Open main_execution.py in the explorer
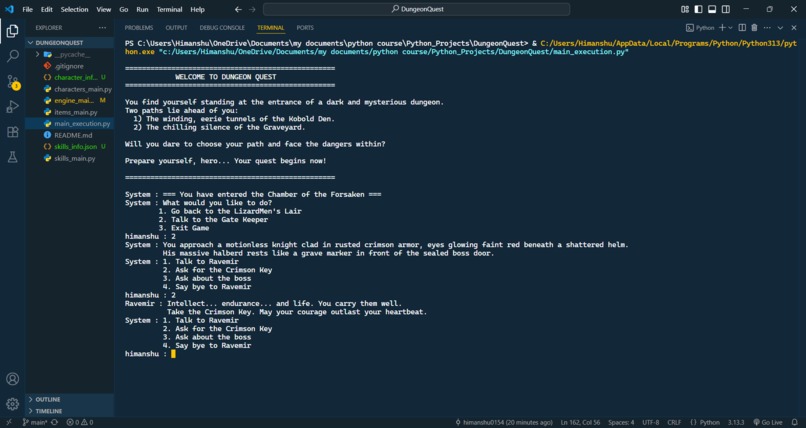 pos(69,124)
